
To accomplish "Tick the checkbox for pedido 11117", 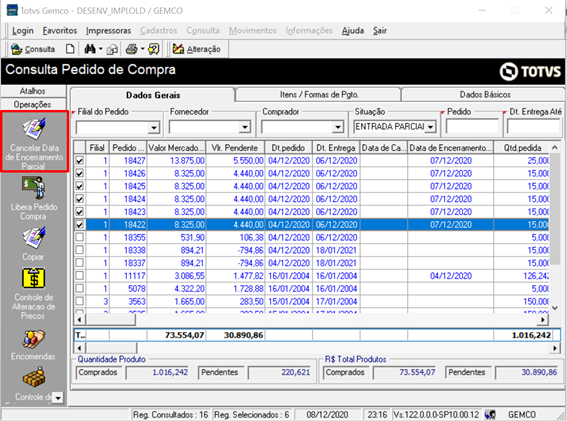I will click(x=80, y=276).
